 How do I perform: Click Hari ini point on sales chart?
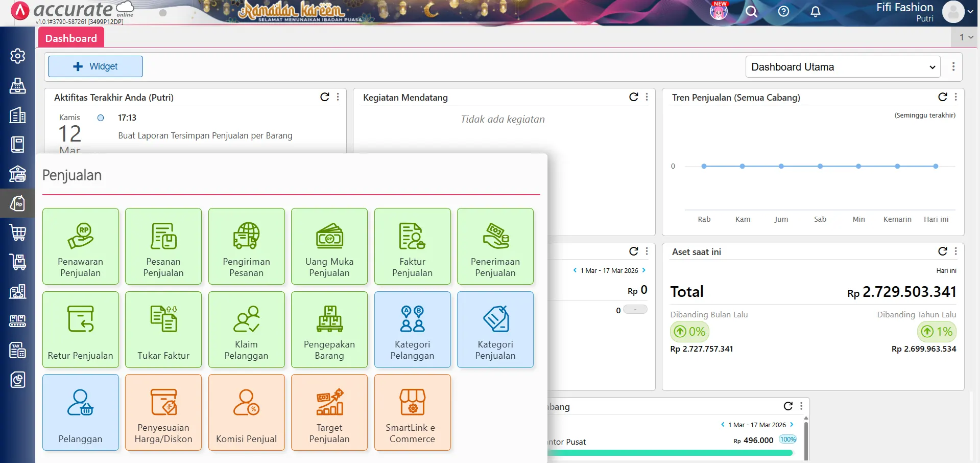(x=936, y=166)
